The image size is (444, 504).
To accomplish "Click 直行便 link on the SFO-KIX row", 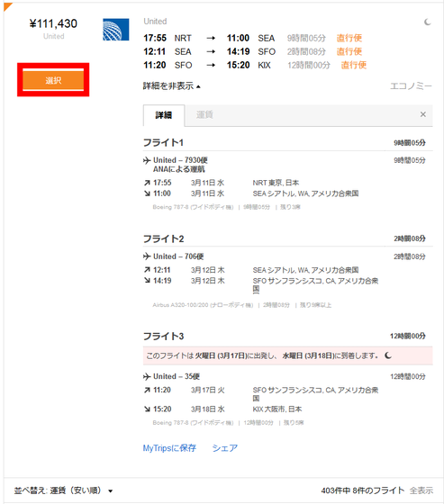I will (x=354, y=65).
